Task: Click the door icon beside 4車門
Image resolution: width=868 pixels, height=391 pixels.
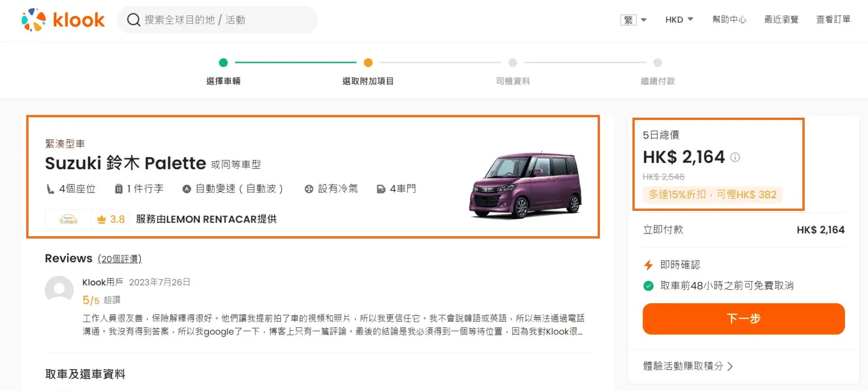Action: [381, 189]
